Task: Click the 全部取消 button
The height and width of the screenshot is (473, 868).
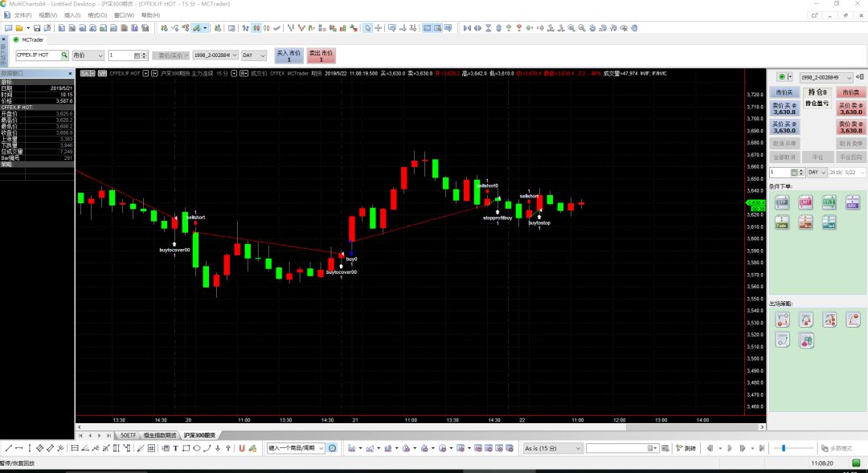Action: point(784,157)
